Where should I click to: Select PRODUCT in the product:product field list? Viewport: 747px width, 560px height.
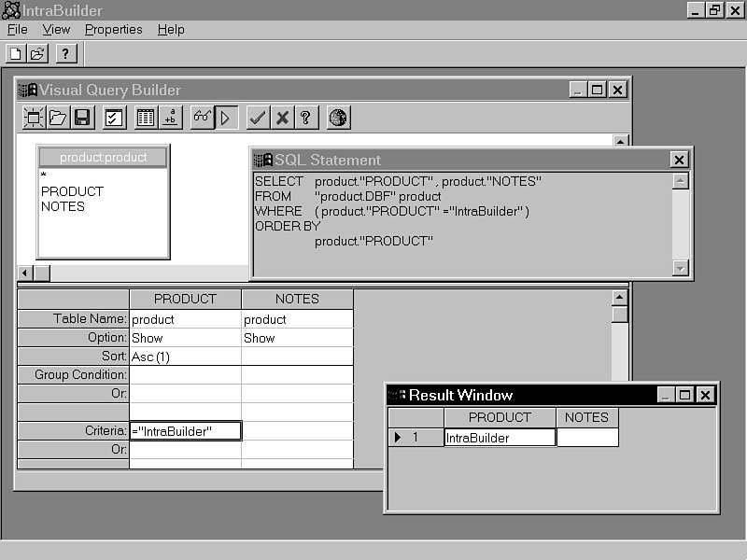coord(70,191)
